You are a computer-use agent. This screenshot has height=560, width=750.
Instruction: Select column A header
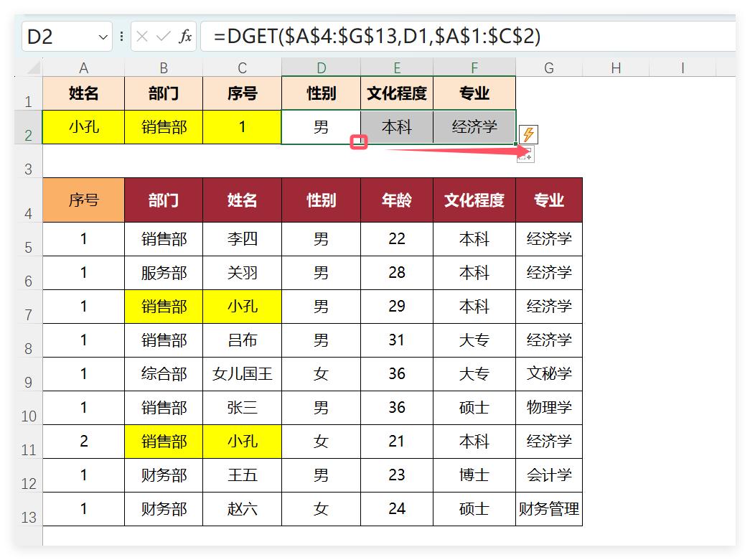[x=84, y=68]
